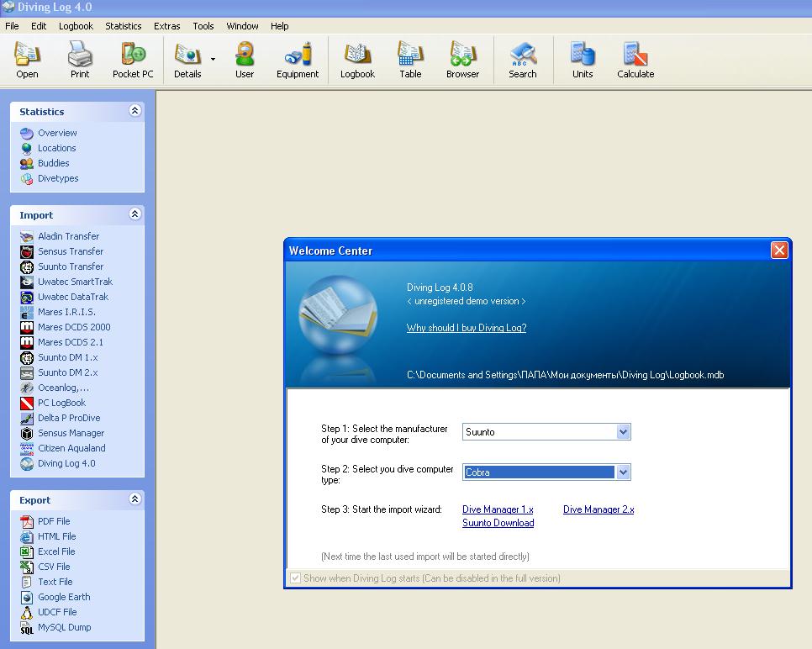Viewport: 812px width, 649px height.
Task: Open Locations statistics in sidebar
Action: (48, 148)
